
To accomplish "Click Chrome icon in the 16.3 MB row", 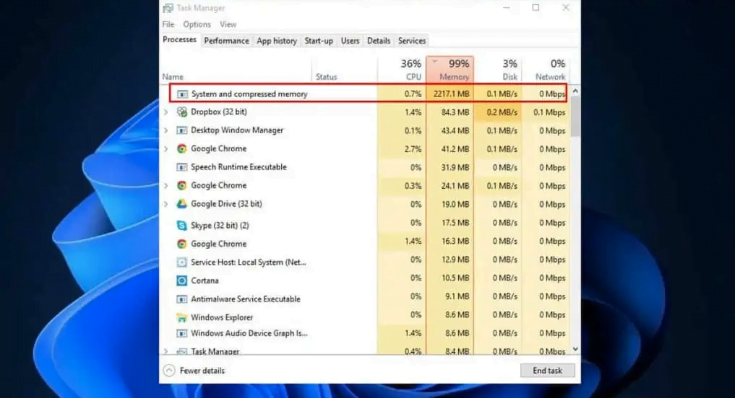I will (x=182, y=244).
